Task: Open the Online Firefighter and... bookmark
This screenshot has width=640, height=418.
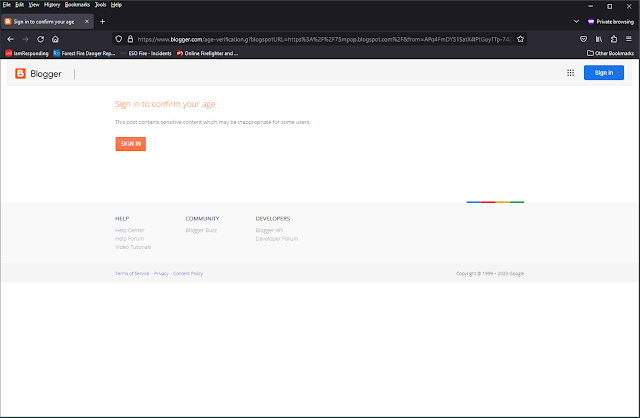Action: point(207,53)
